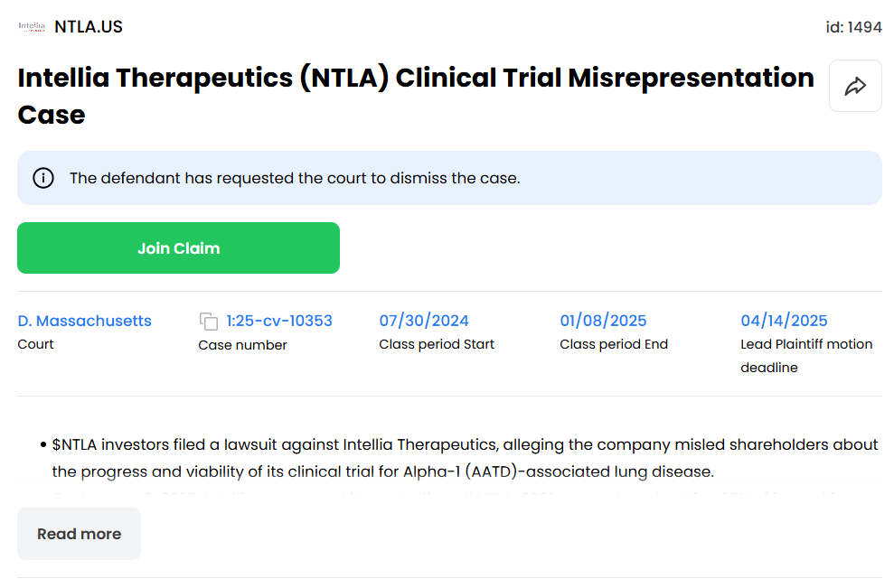Click the Case number label
Image resolution: width=894 pixels, height=588 pixels.
point(242,345)
